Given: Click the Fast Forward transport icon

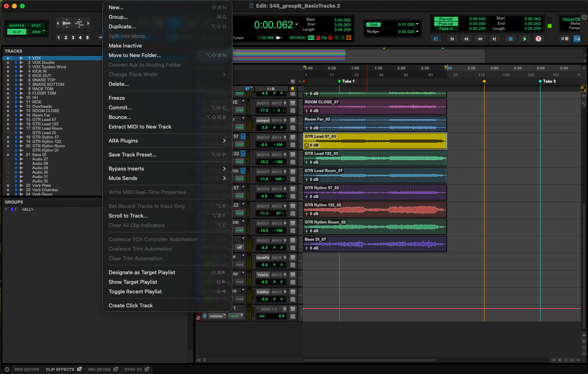Looking at the screenshot, I should (480, 39).
